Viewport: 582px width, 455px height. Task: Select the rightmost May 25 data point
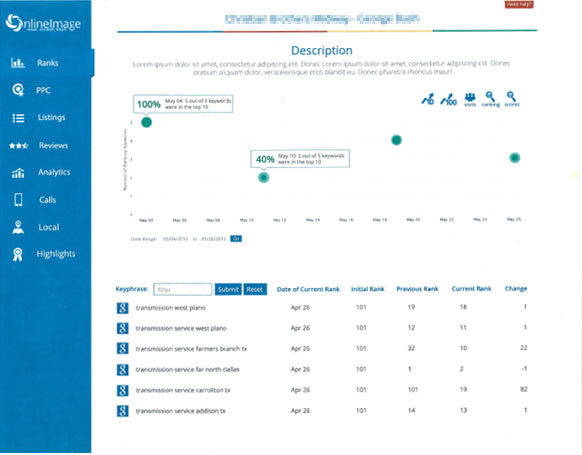pyautogui.click(x=514, y=158)
